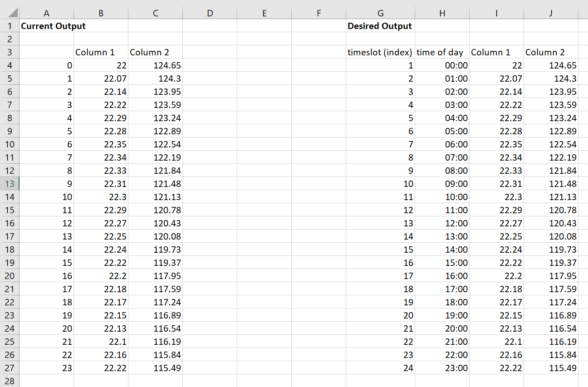Select row 28 header

(x=10, y=381)
